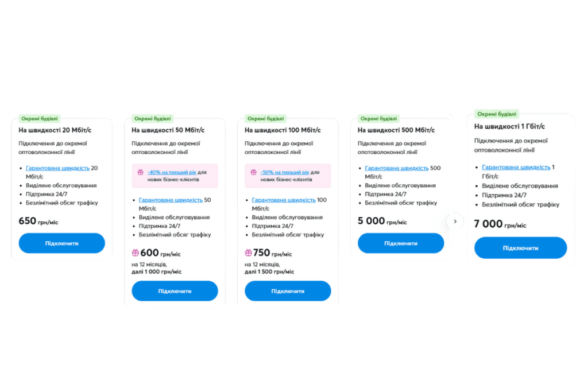Viewport: 588px width, 392px height.
Task: Click gift icon in -40% promo banner
Action: (x=140, y=172)
